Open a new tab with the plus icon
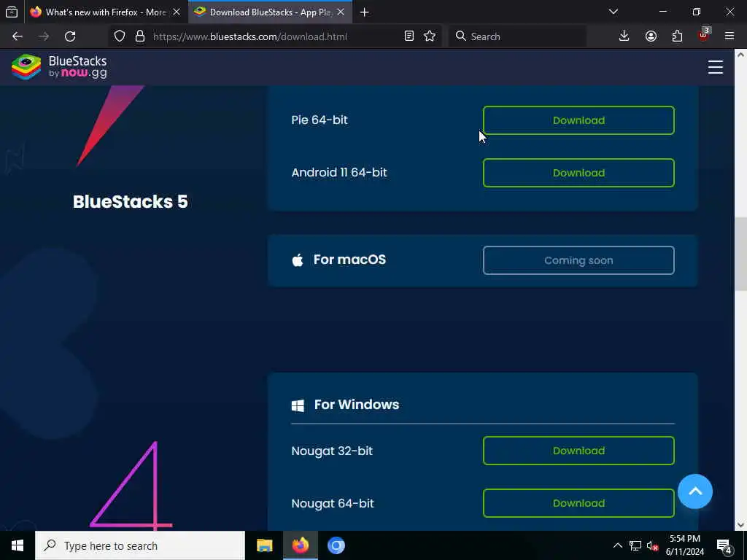 coord(365,12)
